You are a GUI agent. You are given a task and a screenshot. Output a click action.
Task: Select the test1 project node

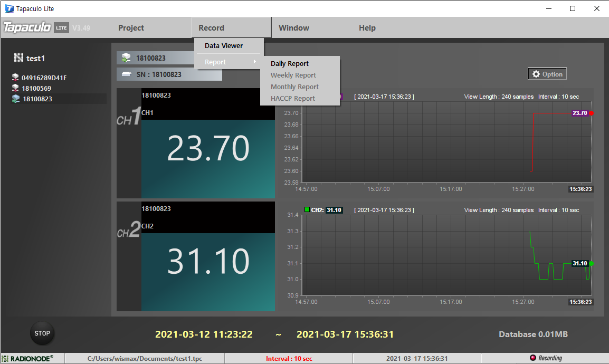[x=35, y=58]
